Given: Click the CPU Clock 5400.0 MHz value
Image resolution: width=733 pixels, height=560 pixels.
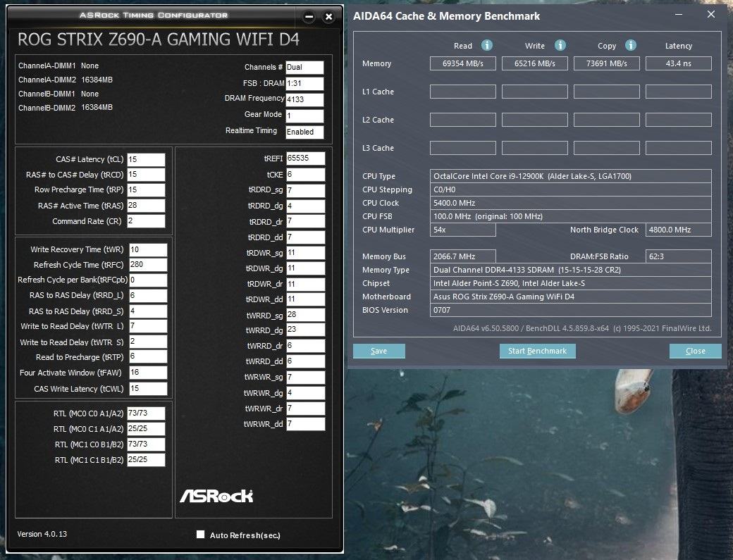Looking at the screenshot, I should (571, 203).
